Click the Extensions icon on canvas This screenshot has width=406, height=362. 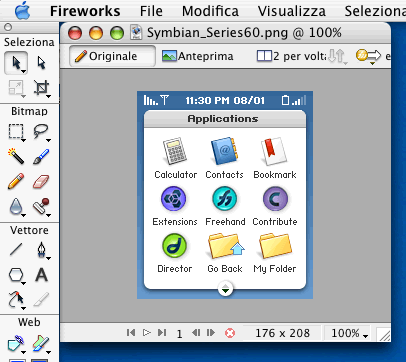click(173, 199)
